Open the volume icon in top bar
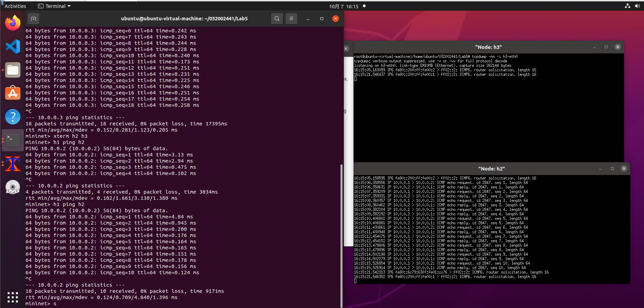644x308 pixels. tap(637, 6)
